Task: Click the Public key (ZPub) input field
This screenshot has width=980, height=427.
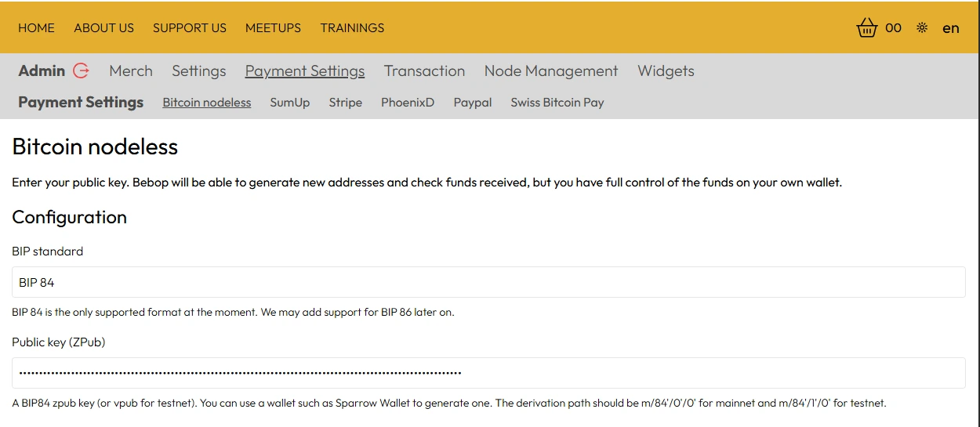Action: (x=488, y=373)
